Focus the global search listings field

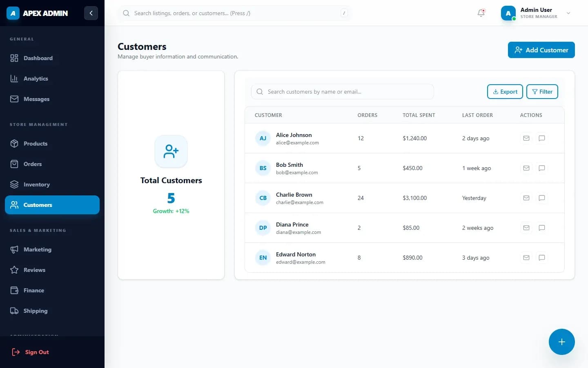point(234,13)
